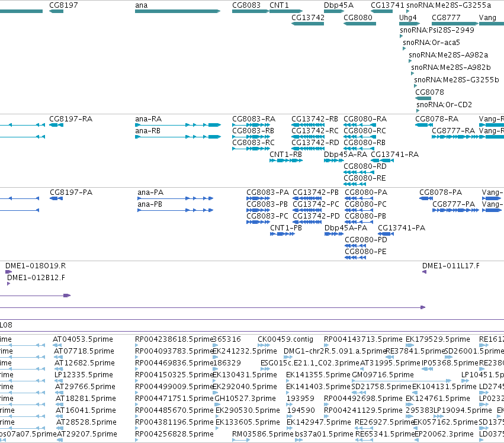Select the CG8777-RA transcript label
The width and height of the screenshot is (504, 443).
tap(453, 131)
